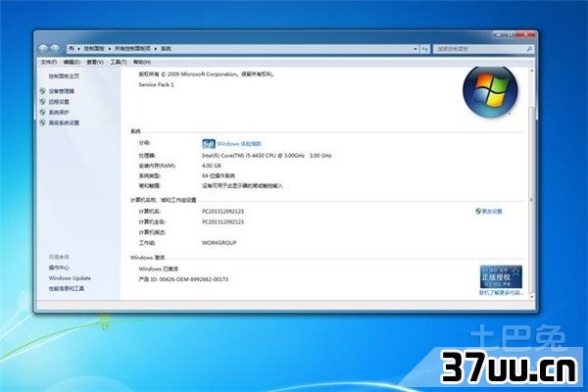Open the 编辑(E) menu
The width and height of the screenshot is (588, 392).
(72, 62)
